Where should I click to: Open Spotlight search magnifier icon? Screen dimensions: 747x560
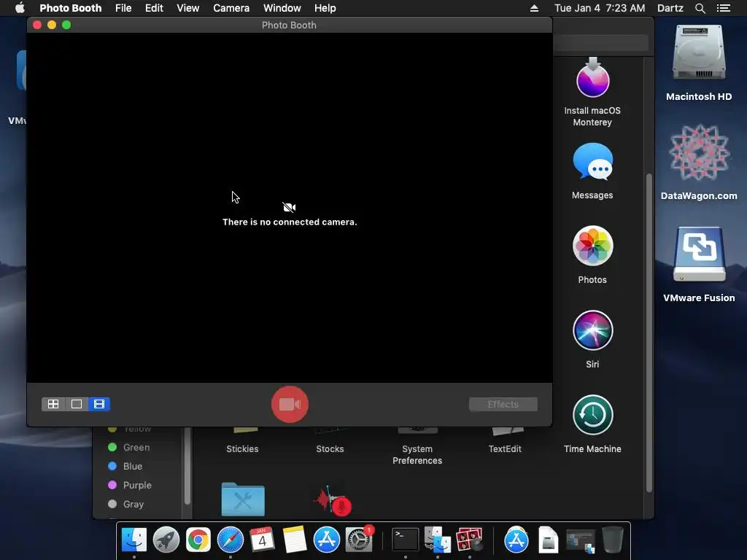[700, 8]
